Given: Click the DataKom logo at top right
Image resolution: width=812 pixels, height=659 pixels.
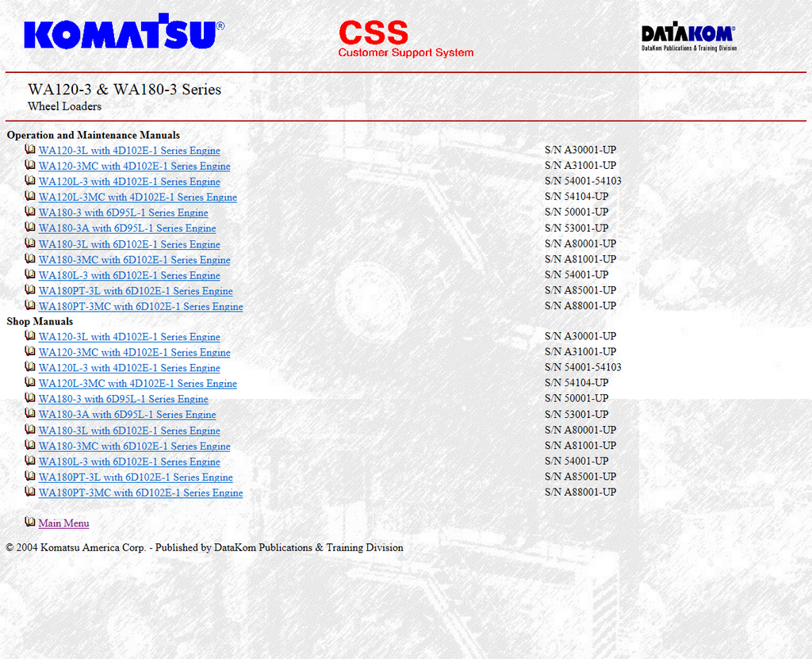Looking at the screenshot, I should click(688, 37).
